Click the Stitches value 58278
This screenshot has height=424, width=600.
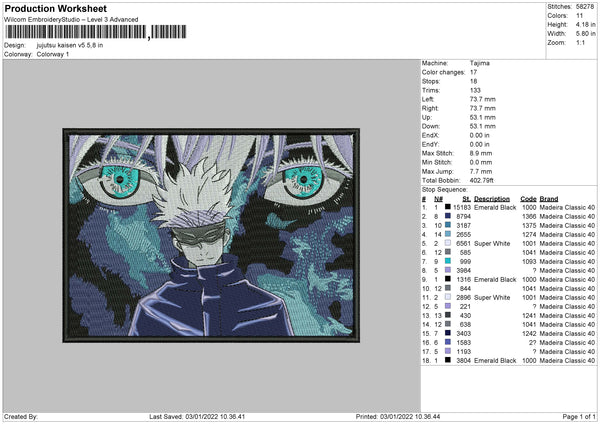(585, 7)
